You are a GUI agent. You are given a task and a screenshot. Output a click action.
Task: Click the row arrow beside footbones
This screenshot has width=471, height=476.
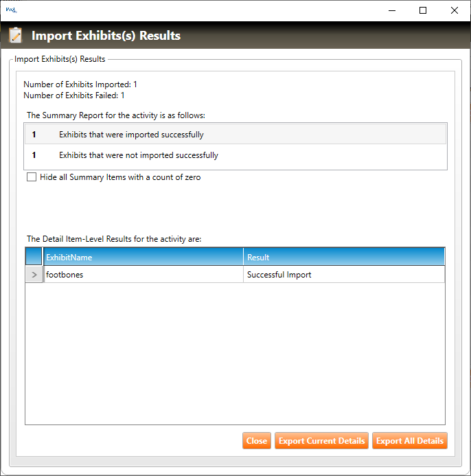click(x=34, y=275)
